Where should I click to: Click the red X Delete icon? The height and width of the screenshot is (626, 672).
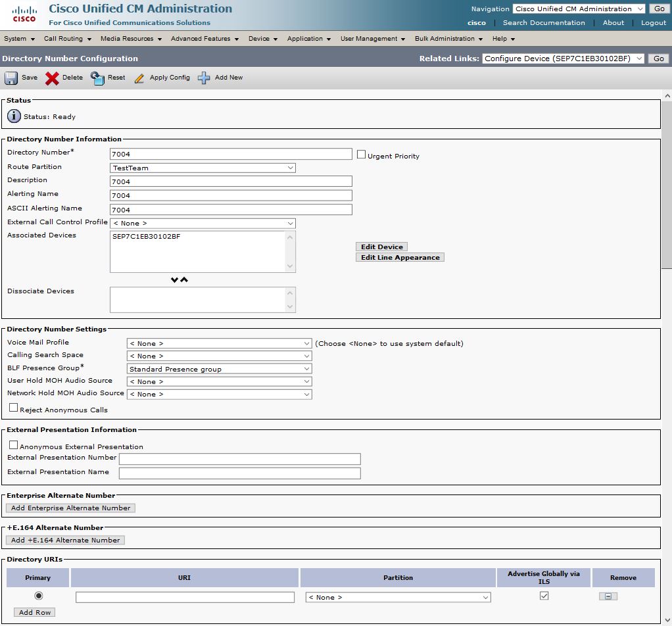[52, 78]
